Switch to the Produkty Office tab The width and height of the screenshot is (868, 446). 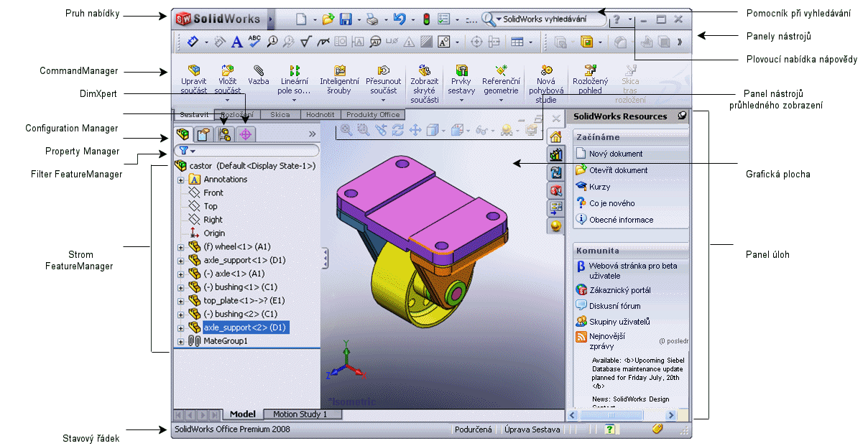click(x=374, y=115)
